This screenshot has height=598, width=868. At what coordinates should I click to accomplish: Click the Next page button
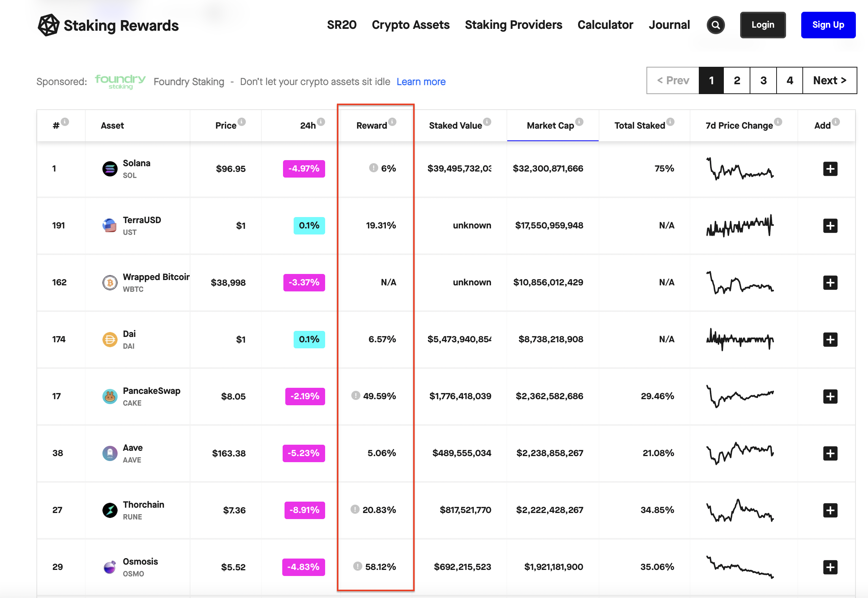[x=829, y=80]
